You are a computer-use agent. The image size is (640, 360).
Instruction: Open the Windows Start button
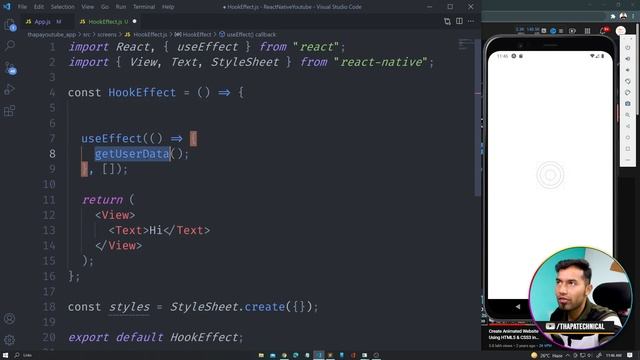click(5, 355)
